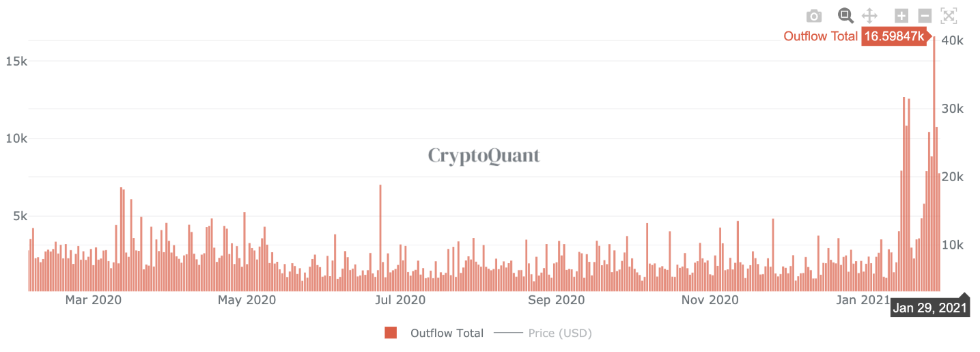Click the 16.59847k hover value label
Image resolution: width=980 pixels, height=352 pixels.
click(895, 36)
